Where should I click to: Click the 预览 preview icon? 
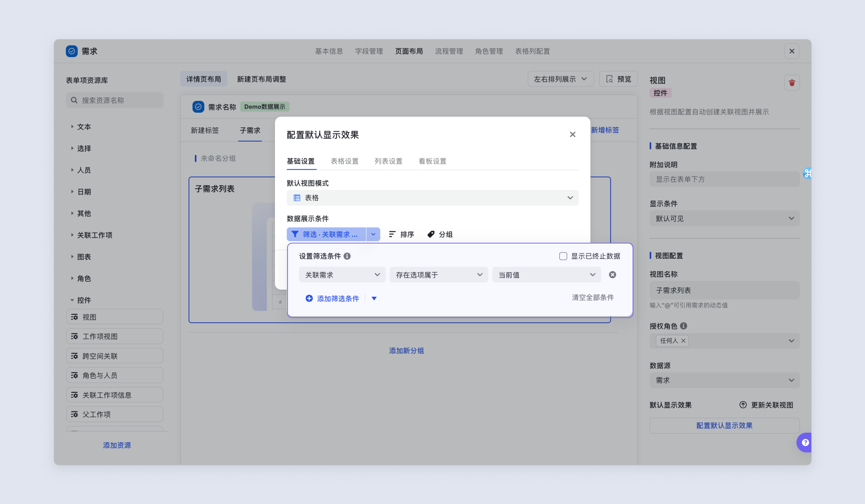pos(609,79)
